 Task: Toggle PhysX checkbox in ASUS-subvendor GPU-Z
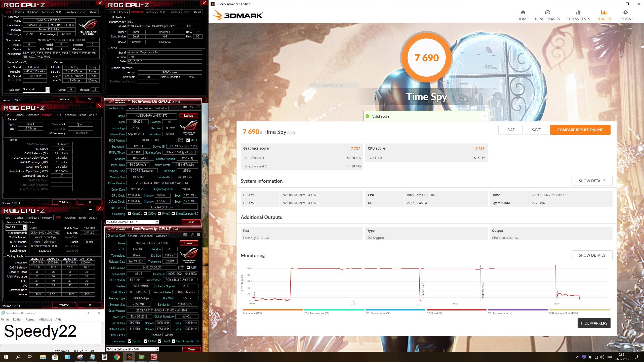(x=160, y=341)
